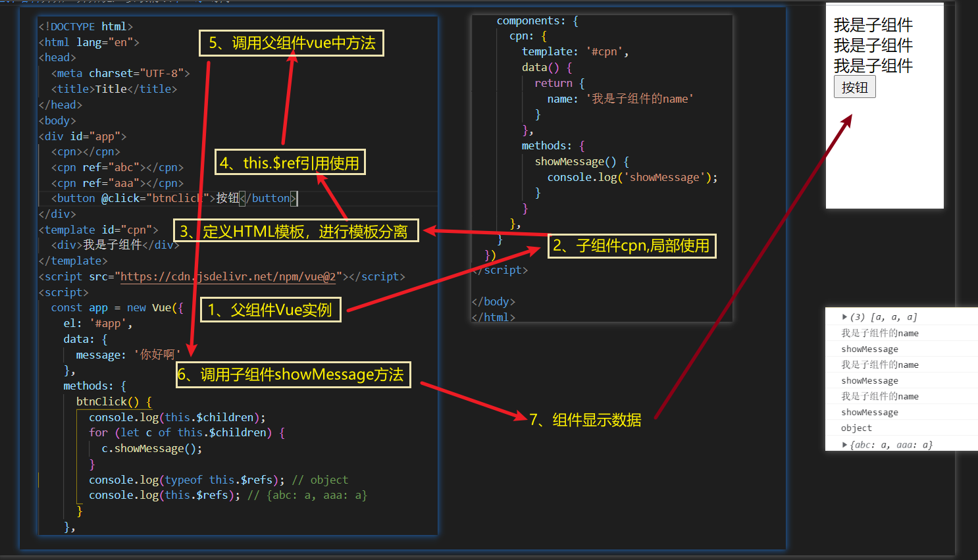Click the template: '#cpn' line
Viewport: 978px width, 560px height.
(x=575, y=51)
